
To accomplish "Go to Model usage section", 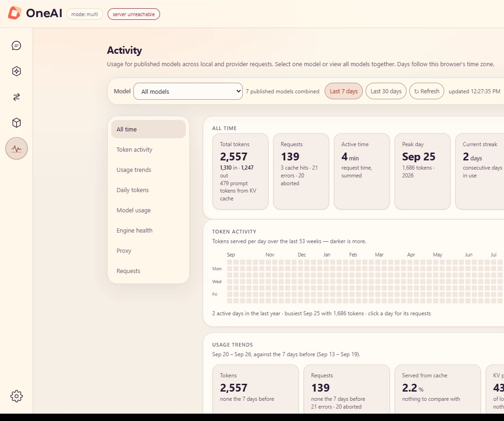I will tap(149, 210).
